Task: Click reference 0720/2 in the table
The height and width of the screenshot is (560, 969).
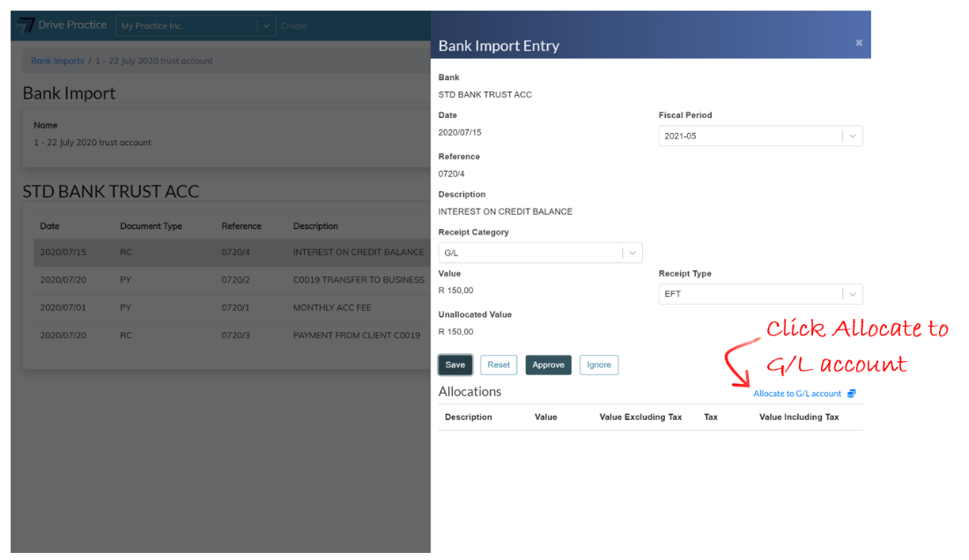Action: [235, 280]
